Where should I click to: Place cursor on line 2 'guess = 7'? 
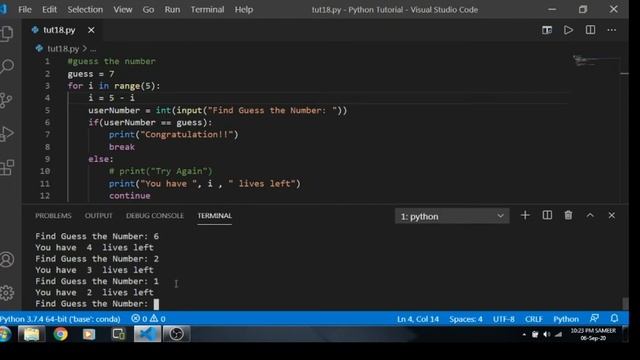(91, 74)
